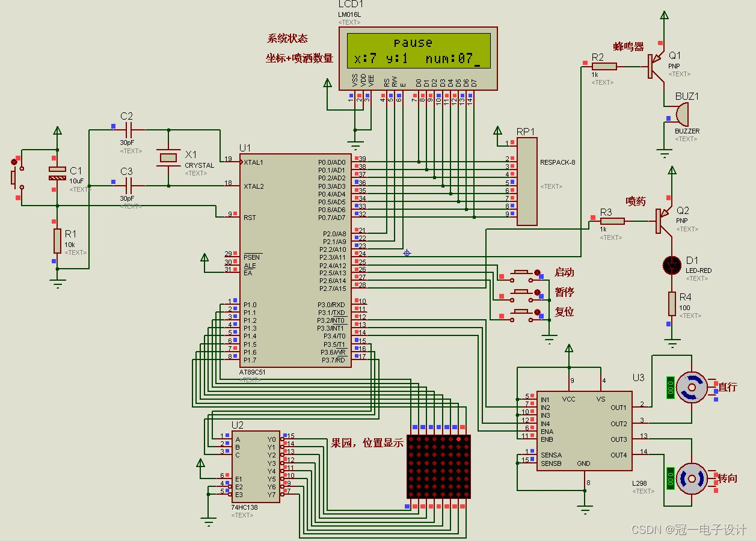The image size is (756, 541).
Task: Select the 转向 DC motor symbol
Action: [692, 478]
